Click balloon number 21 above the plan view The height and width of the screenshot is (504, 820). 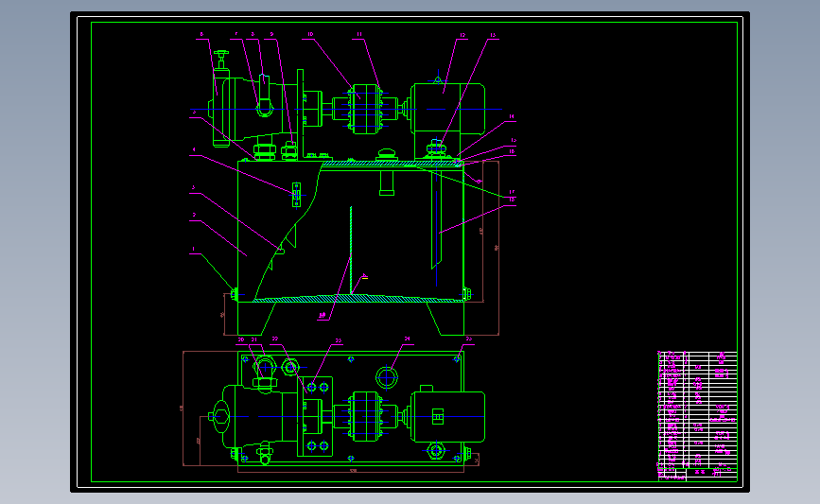(x=254, y=339)
